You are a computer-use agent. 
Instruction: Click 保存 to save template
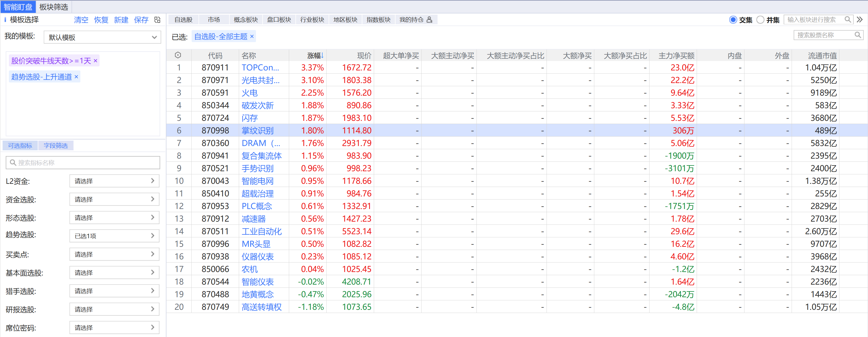coord(141,20)
